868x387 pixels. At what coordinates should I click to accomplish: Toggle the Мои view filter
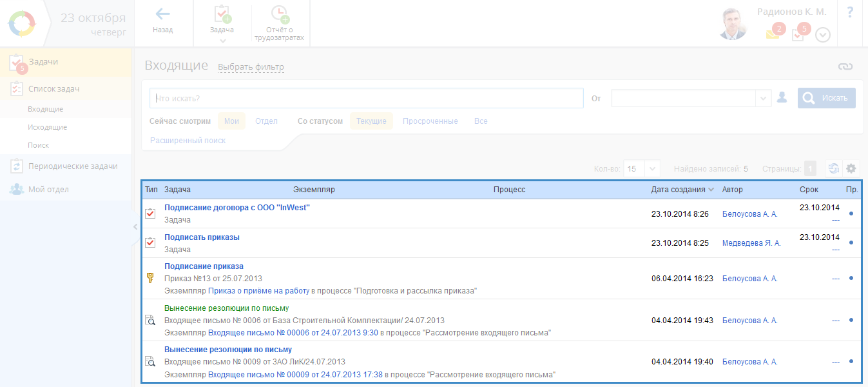231,121
